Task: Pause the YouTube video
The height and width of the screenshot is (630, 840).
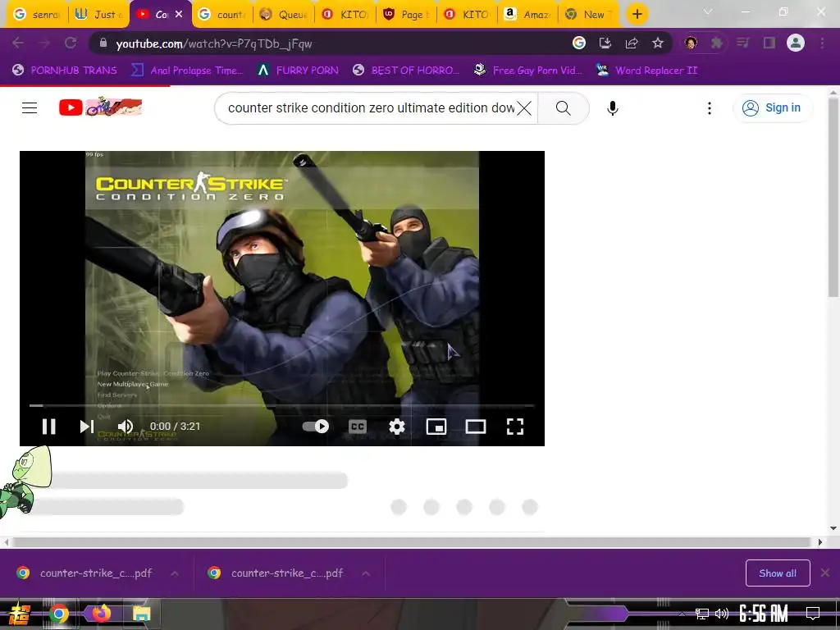Action: [48, 427]
